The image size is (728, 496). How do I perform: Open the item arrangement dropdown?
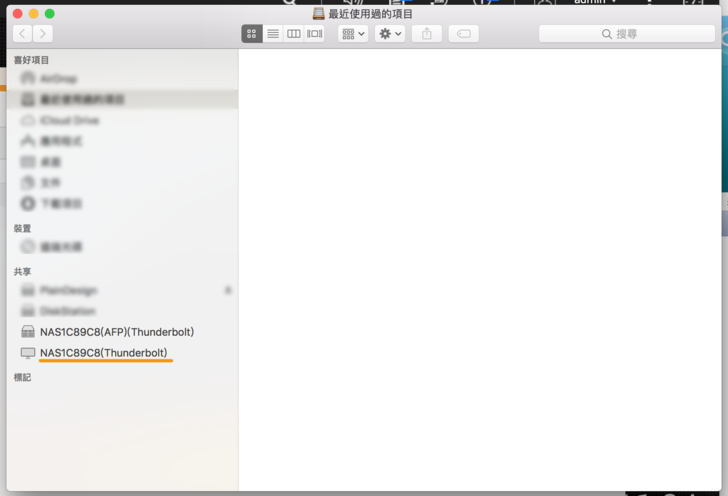click(353, 33)
